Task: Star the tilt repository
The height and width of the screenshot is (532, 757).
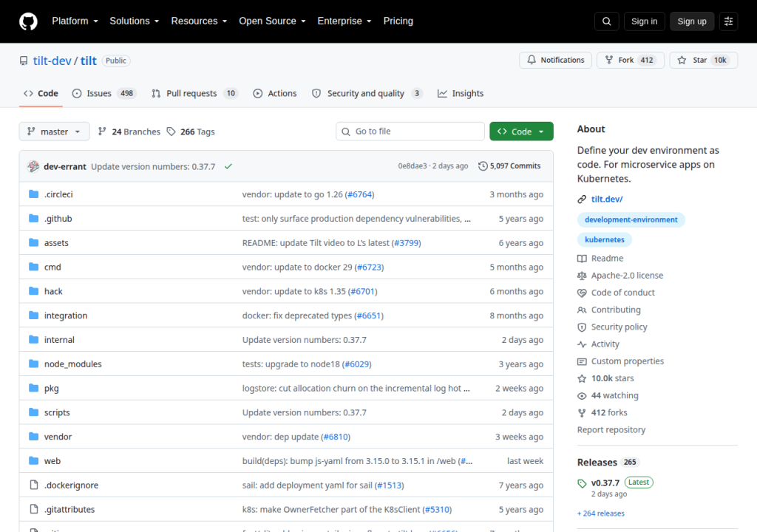Action: 704,60
